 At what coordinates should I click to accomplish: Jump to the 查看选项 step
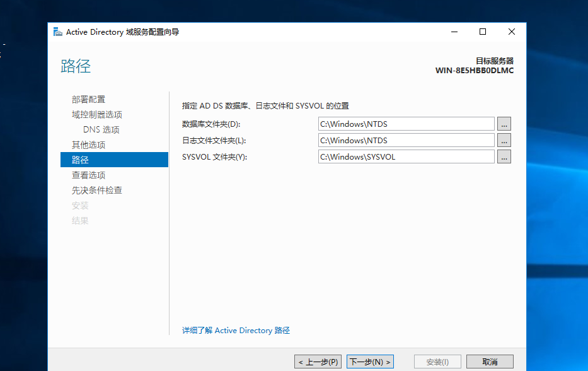(88, 175)
